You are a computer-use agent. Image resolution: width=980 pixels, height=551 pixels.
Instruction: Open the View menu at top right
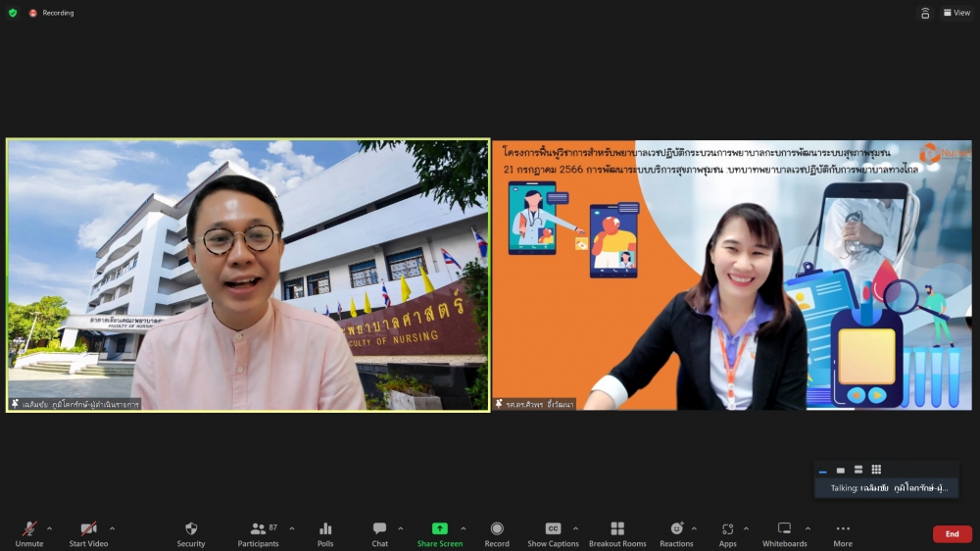pos(955,13)
